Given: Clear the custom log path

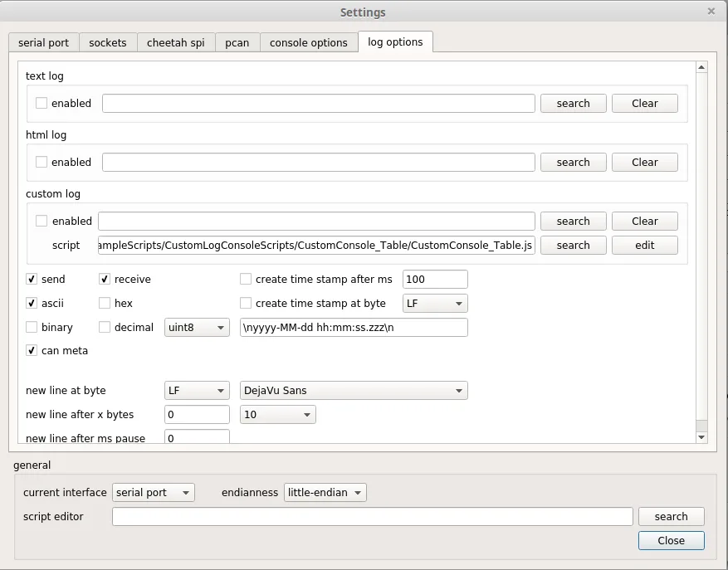Looking at the screenshot, I should pyautogui.click(x=645, y=221).
